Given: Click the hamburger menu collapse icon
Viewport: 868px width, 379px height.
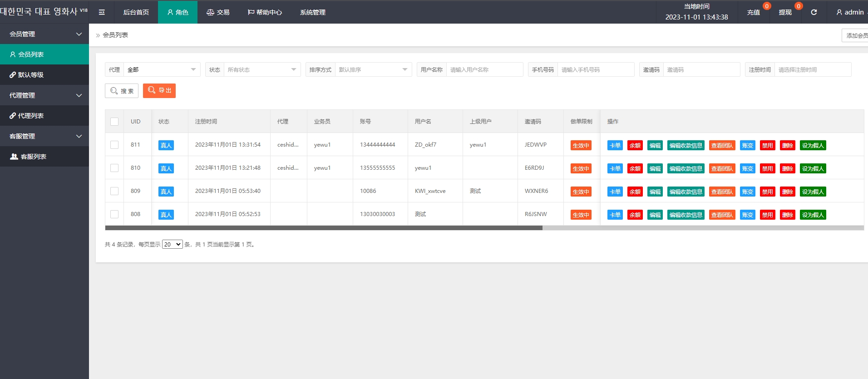Looking at the screenshot, I should [102, 12].
